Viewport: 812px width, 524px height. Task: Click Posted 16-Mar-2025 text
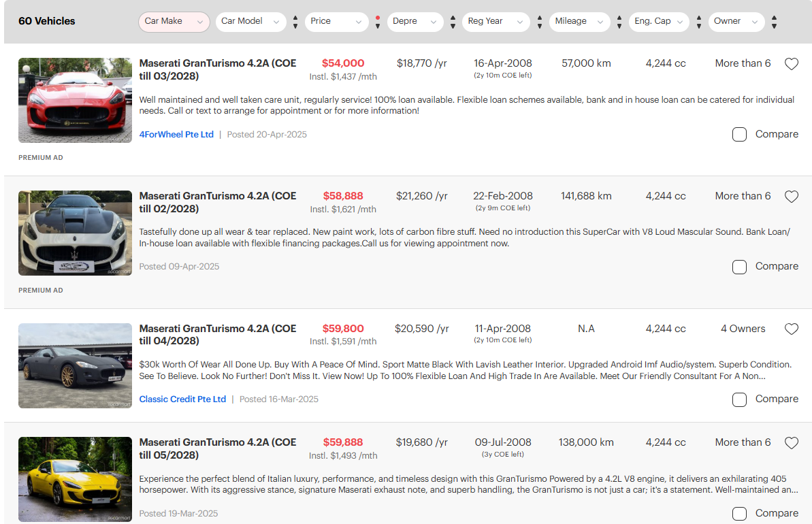pos(278,399)
